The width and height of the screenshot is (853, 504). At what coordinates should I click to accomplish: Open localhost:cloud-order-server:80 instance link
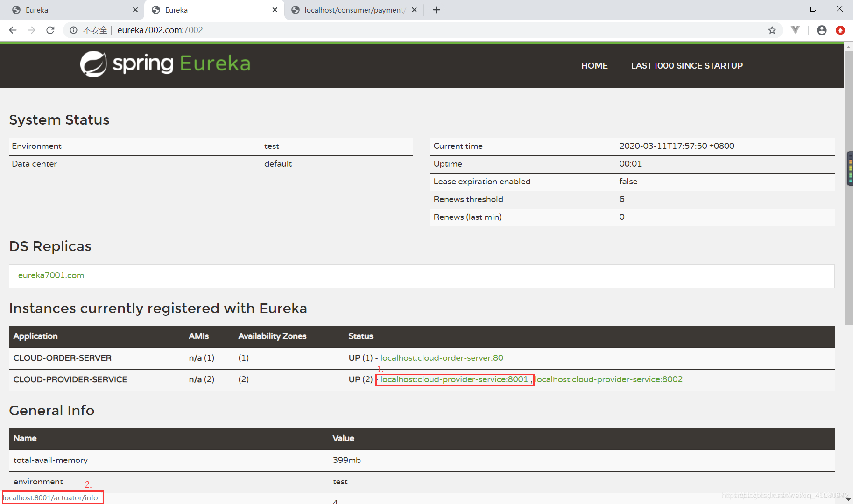[x=441, y=357]
